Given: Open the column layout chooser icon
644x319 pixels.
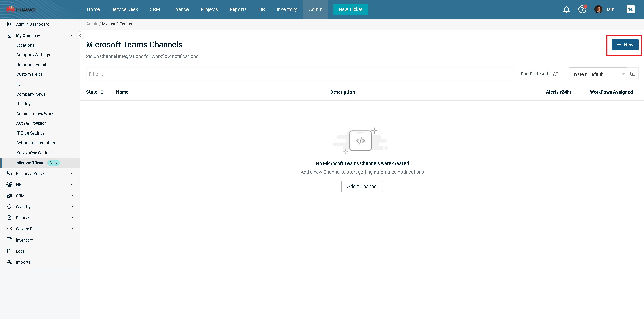Looking at the screenshot, I should (633, 74).
